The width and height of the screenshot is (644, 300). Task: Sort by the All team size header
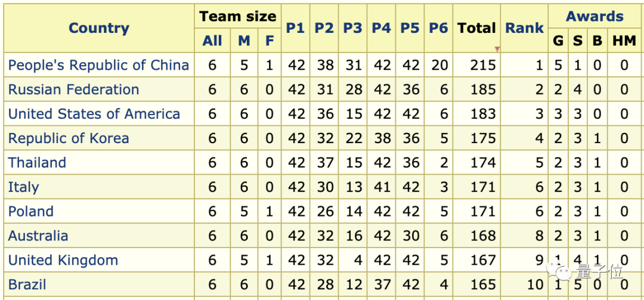[212, 41]
